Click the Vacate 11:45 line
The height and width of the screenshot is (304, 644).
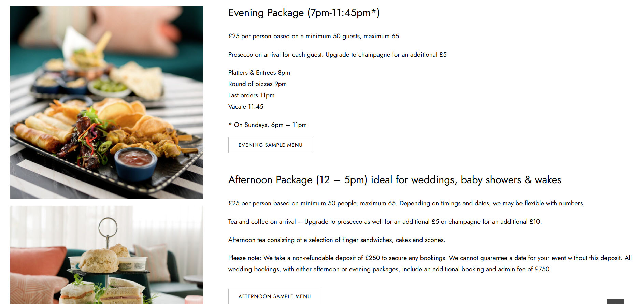click(246, 107)
